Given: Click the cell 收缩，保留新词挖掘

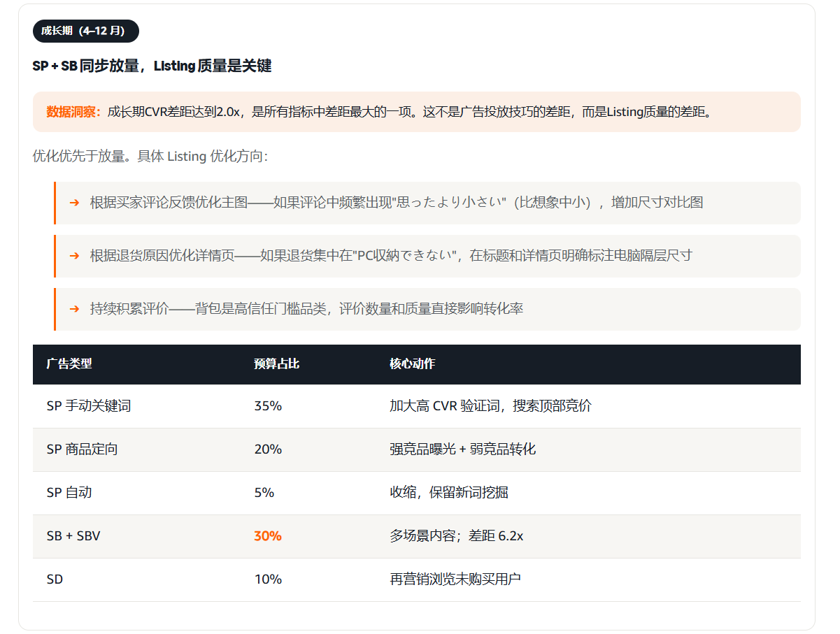Looking at the screenshot, I should [449, 493].
